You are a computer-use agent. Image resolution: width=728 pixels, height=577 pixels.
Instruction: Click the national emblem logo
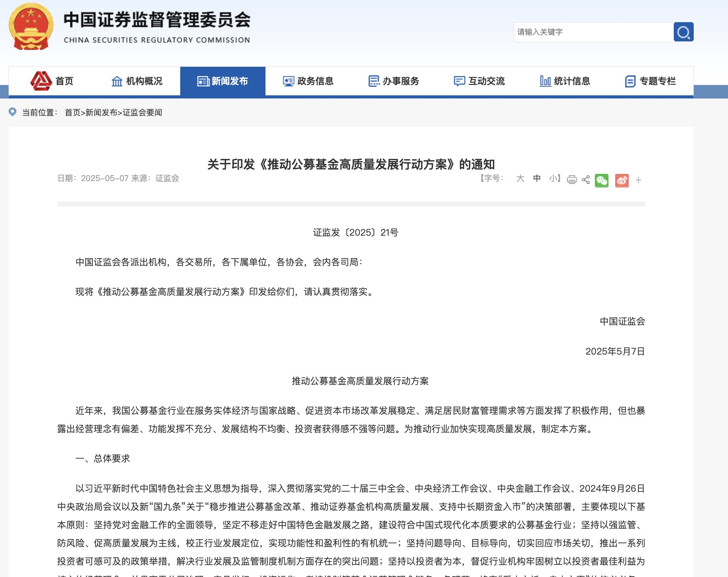pyautogui.click(x=31, y=26)
